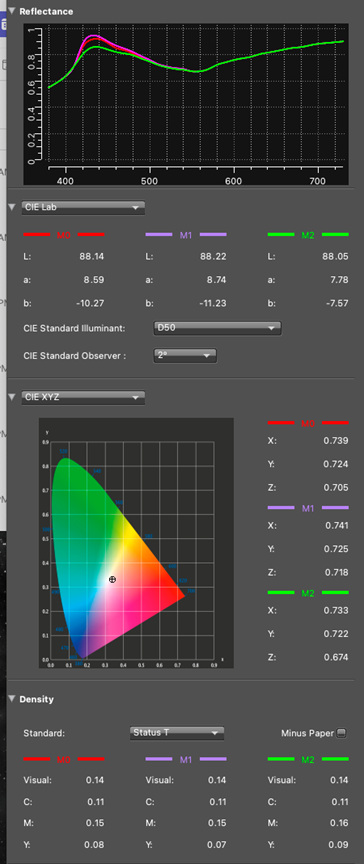Select the M0 density Y value 0.08
The image size is (364, 864).
[95, 844]
